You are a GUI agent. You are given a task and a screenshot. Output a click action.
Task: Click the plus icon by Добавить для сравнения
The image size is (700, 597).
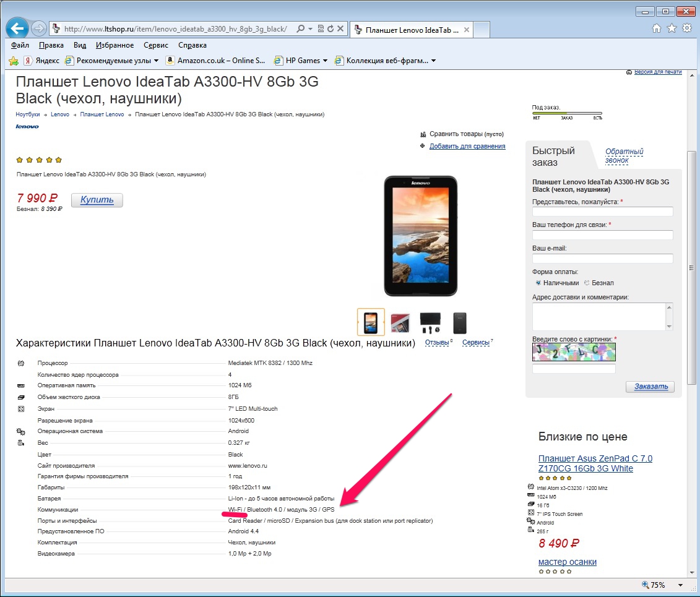pyautogui.click(x=422, y=146)
